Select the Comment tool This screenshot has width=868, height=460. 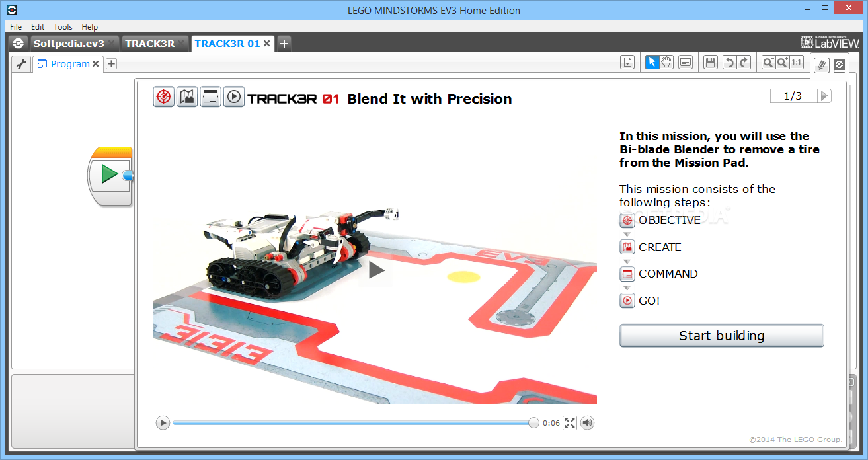click(686, 62)
